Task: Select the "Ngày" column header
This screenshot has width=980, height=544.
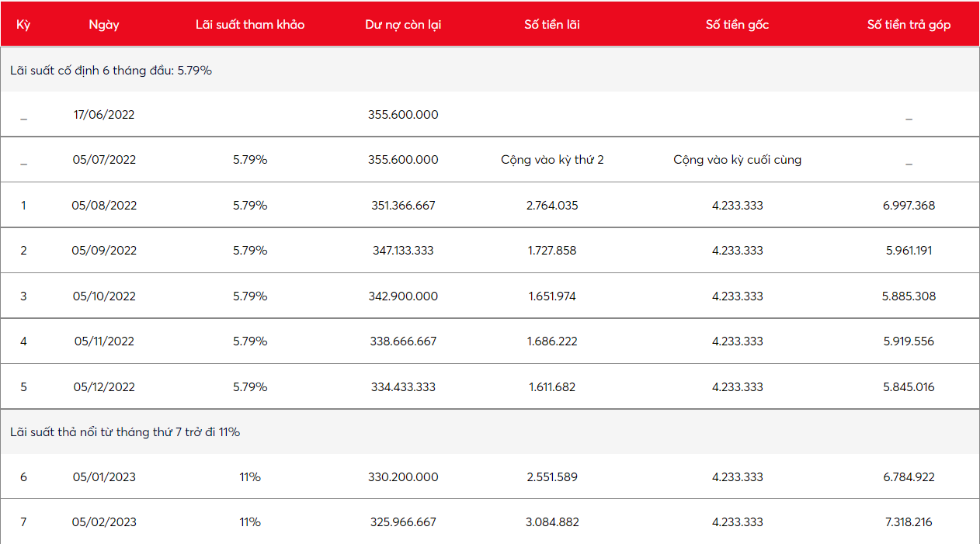Action: [x=104, y=24]
